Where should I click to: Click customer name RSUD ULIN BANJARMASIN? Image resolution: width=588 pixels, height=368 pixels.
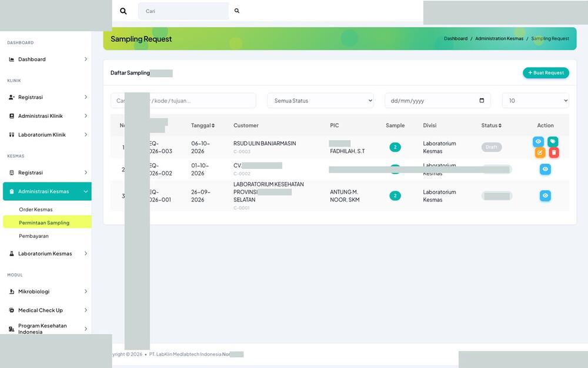coord(265,144)
